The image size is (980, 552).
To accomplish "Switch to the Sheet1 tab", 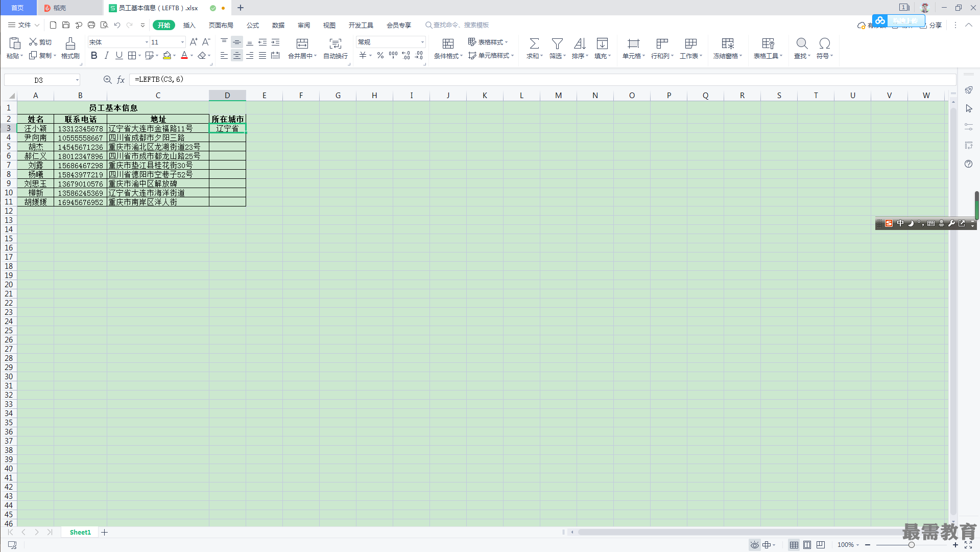I will 80,533.
